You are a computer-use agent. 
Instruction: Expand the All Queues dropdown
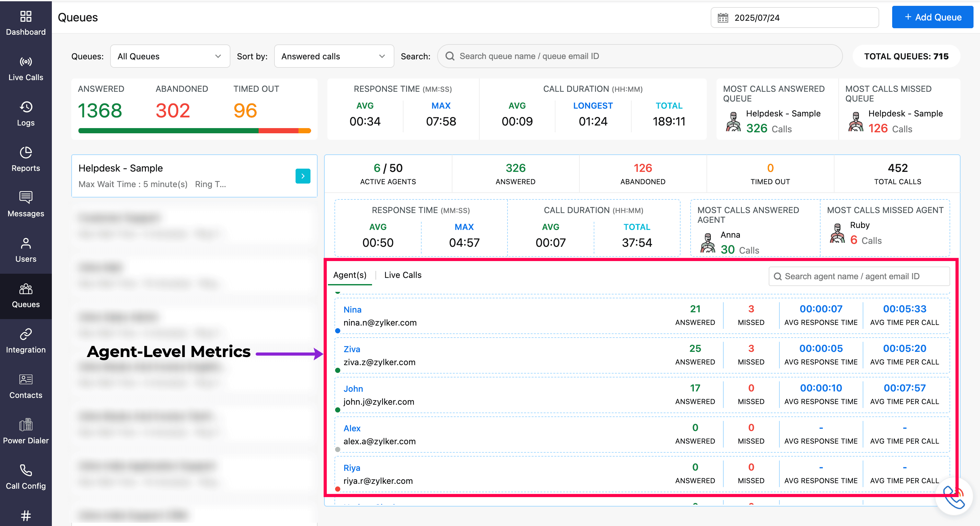(170, 56)
